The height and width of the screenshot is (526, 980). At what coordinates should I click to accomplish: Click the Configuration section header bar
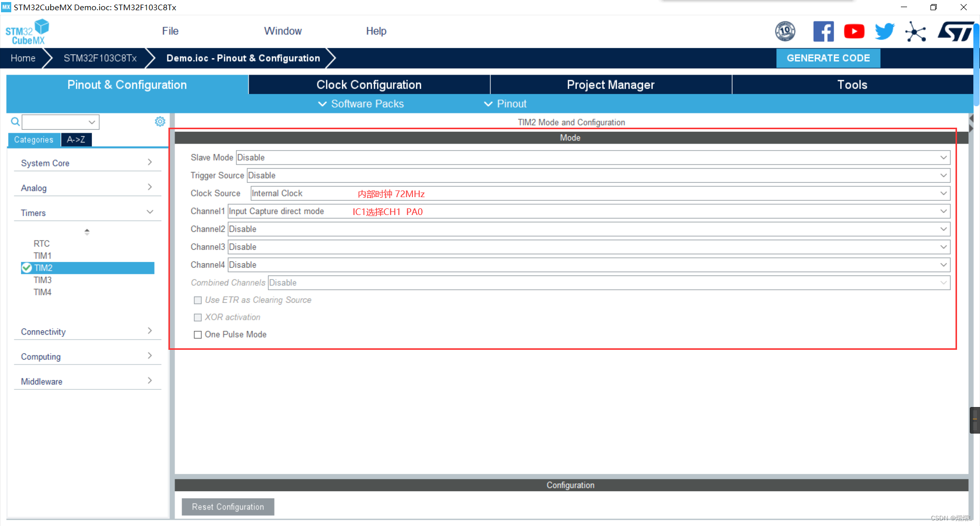coord(571,485)
